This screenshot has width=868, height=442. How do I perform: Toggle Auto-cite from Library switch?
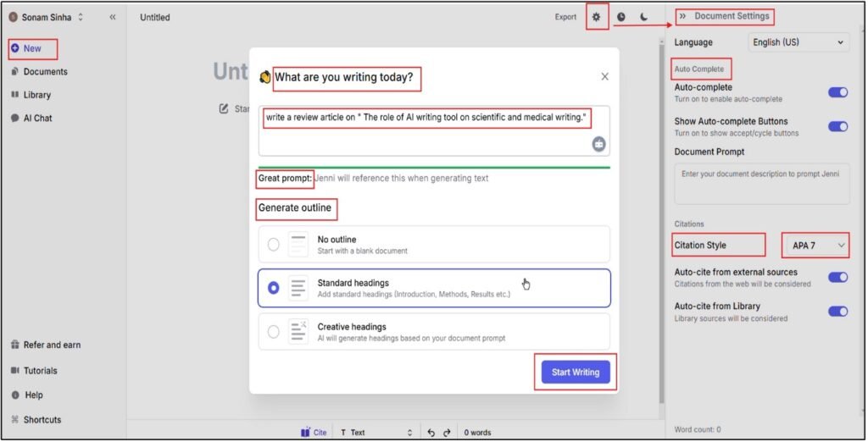(838, 312)
